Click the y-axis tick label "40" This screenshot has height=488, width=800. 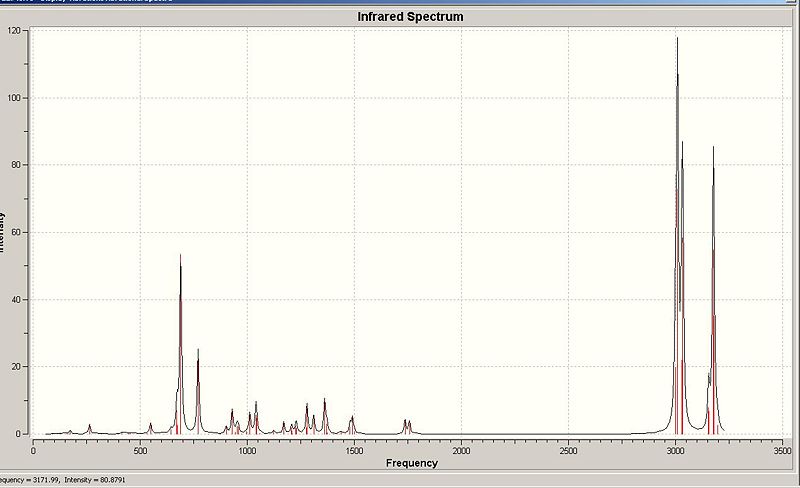click(x=16, y=300)
